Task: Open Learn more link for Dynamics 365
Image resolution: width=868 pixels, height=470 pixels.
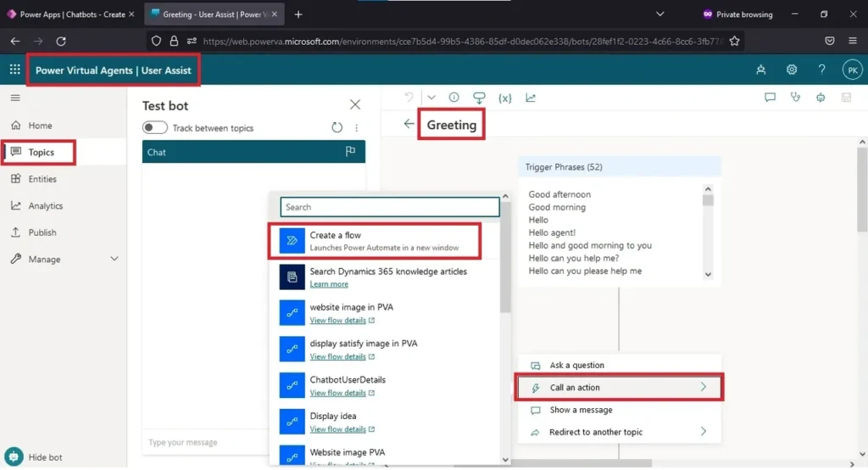Action: tap(329, 283)
